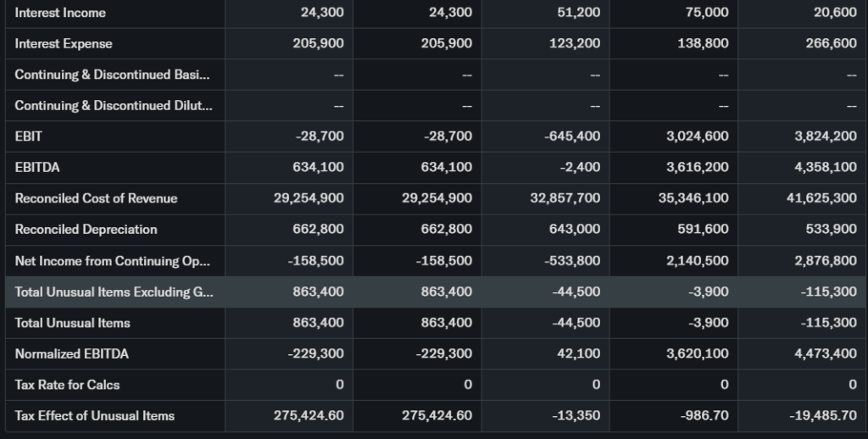868x439 pixels.
Task: Select the "Tax Rate for Calcs" label
Action: point(67,385)
